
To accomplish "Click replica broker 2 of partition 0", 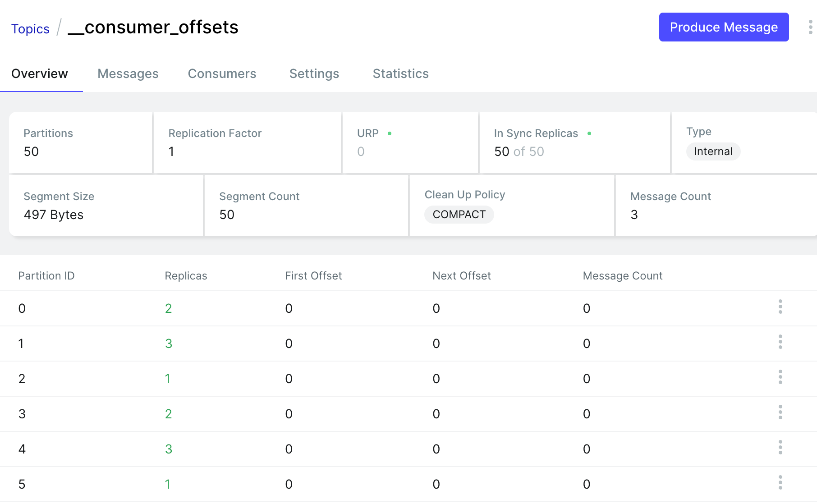I will point(168,308).
